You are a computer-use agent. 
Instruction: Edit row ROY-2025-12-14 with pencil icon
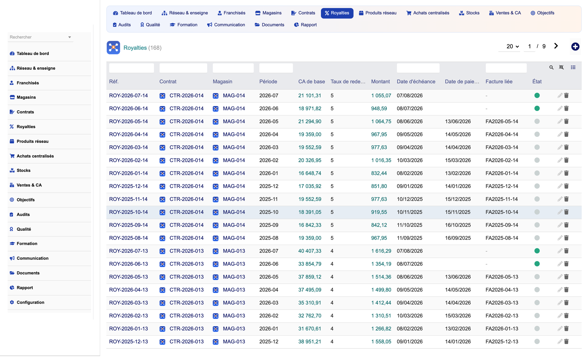560,186
